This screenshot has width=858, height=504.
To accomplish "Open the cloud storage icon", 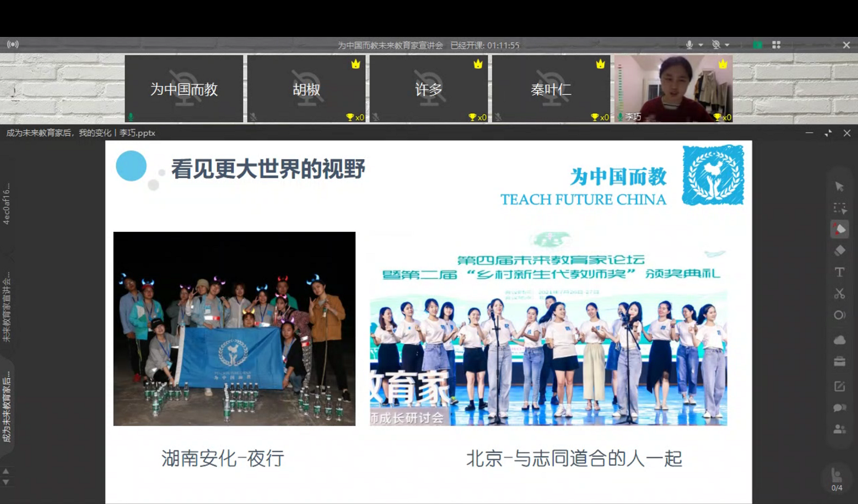I will [840, 340].
